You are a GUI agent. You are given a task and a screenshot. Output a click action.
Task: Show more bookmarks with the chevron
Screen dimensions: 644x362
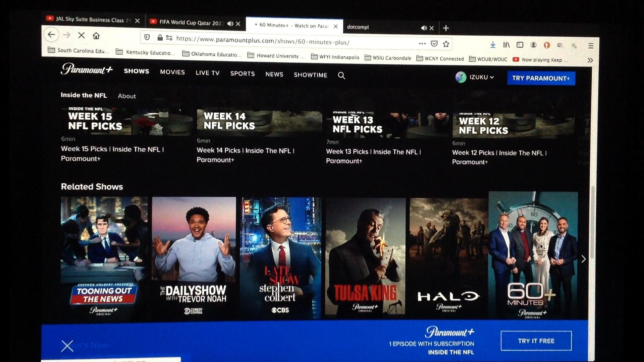coord(590,60)
